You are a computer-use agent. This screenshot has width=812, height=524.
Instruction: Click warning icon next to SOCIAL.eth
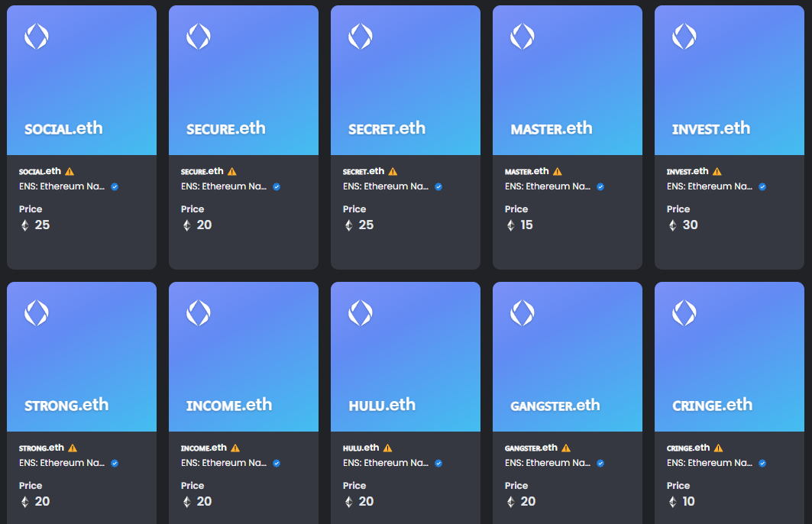click(x=70, y=171)
